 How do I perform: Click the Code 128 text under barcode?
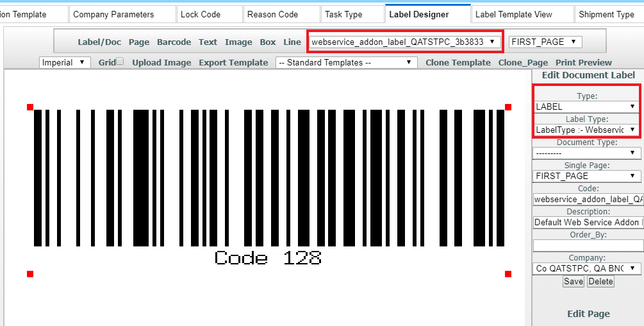point(268,258)
